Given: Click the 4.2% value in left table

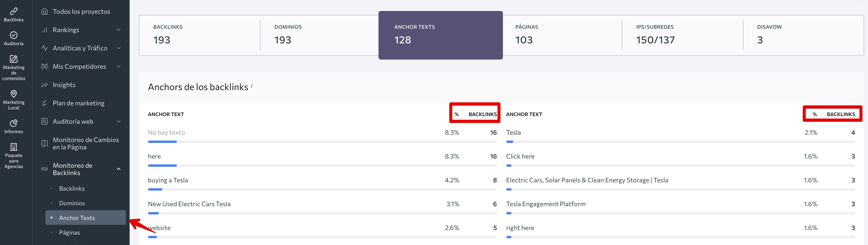Looking at the screenshot, I should tap(452, 180).
